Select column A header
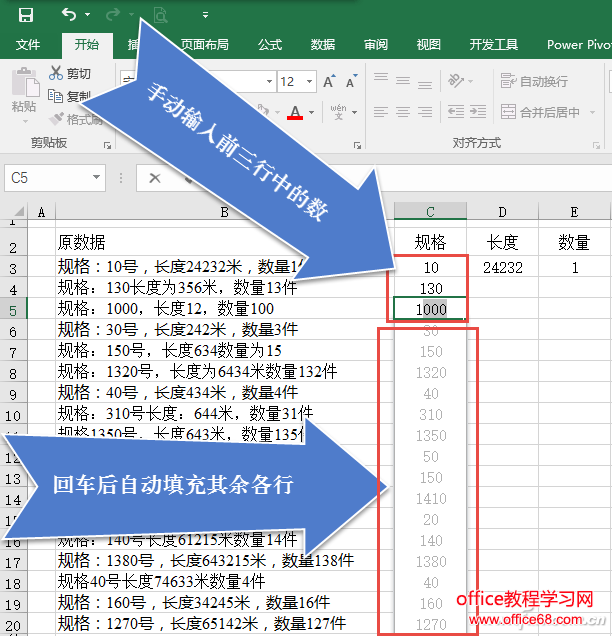Image resolution: width=612 pixels, height=636 pixels. (x=41, y=211)
